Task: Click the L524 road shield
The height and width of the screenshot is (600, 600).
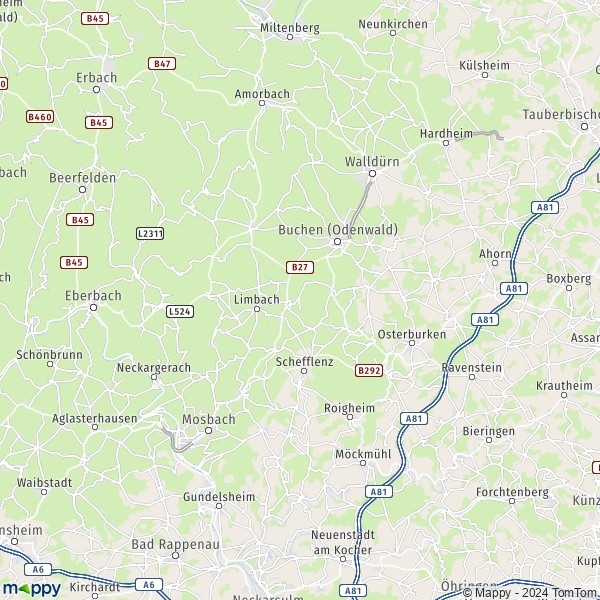Action: pos(180,311)
